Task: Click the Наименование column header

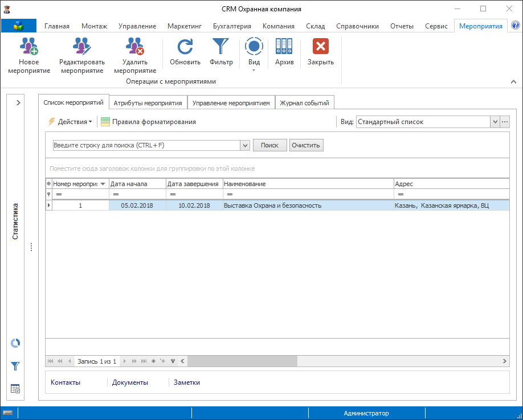Action: [x=308, y=184]
